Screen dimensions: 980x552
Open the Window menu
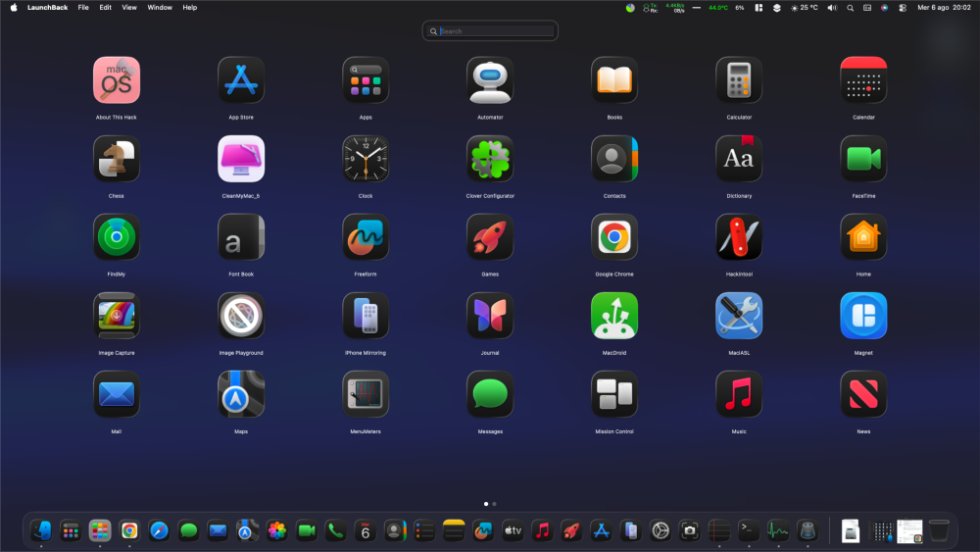click(x=160, y=8)
